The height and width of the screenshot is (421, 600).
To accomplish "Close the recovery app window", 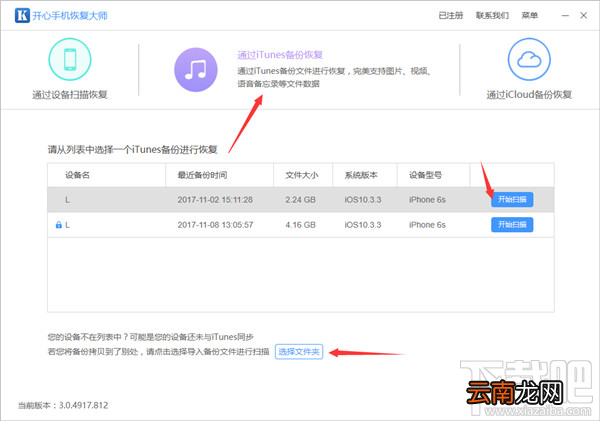I will tap(584, 15).
